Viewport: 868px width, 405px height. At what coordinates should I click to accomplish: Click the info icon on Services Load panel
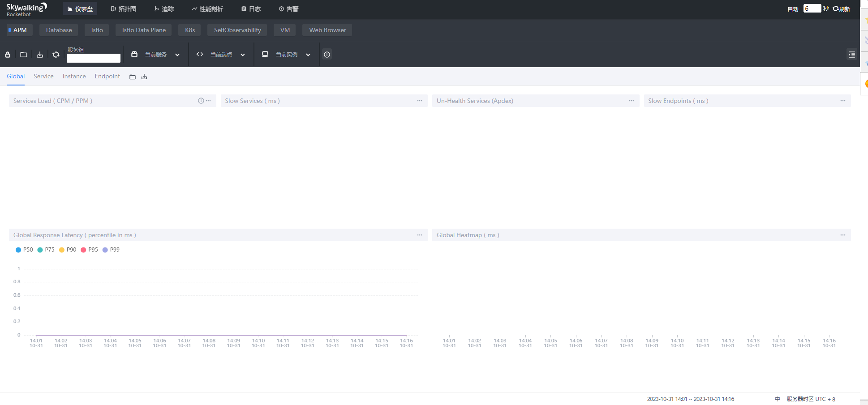[201, 101]
